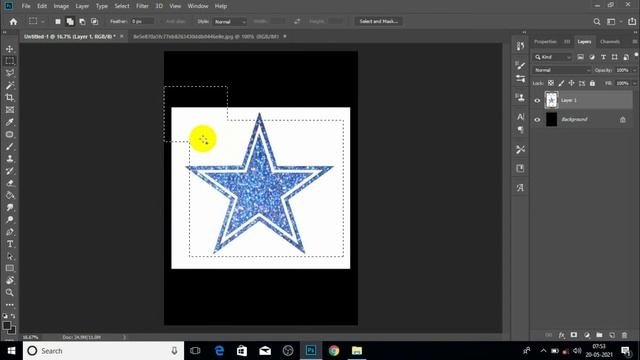Open the File menu

pyautogui.click(x=26, y=6)
